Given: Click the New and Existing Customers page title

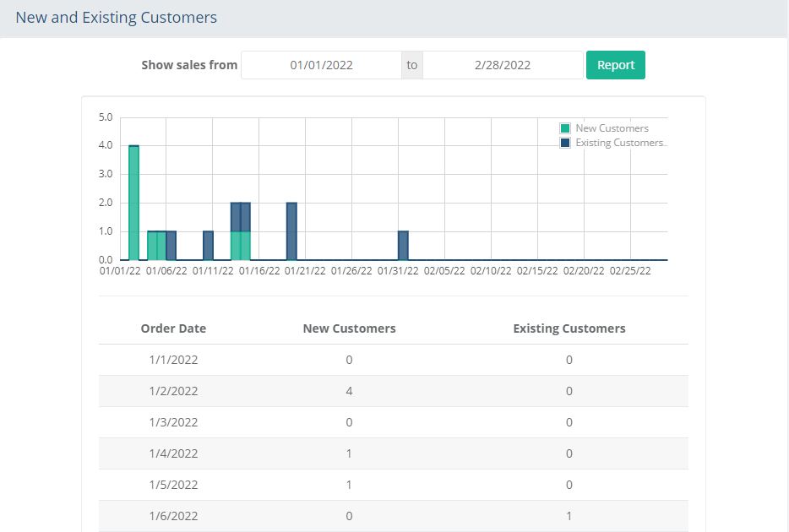Looking at the screenshot, I should pyautogui.click(x=116, y=18).
